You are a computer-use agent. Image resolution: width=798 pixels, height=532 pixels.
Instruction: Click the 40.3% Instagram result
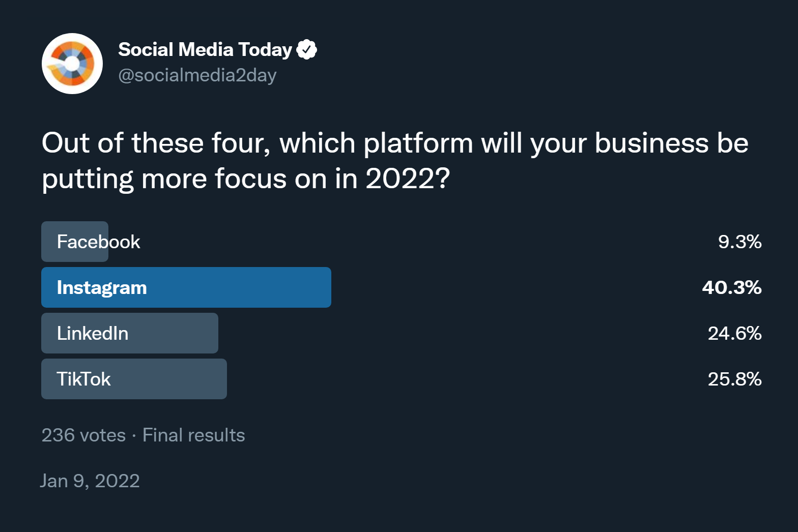[x=731, y=287]
